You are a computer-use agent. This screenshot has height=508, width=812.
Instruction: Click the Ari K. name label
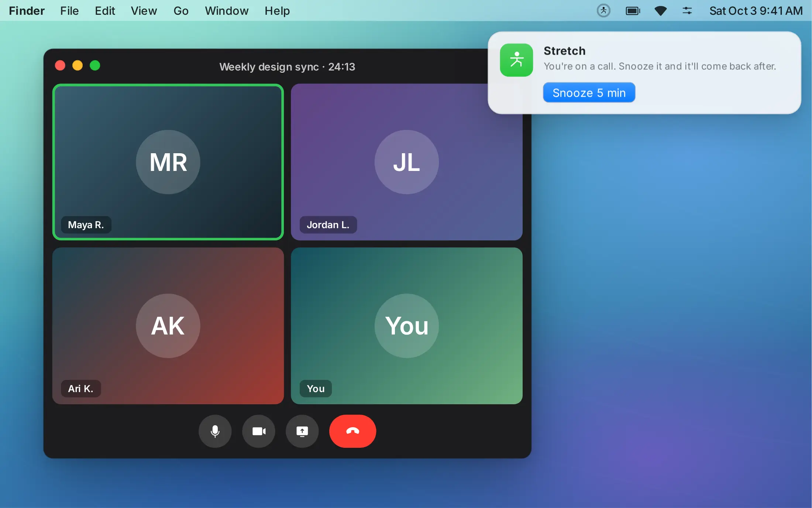click(81, 388)
